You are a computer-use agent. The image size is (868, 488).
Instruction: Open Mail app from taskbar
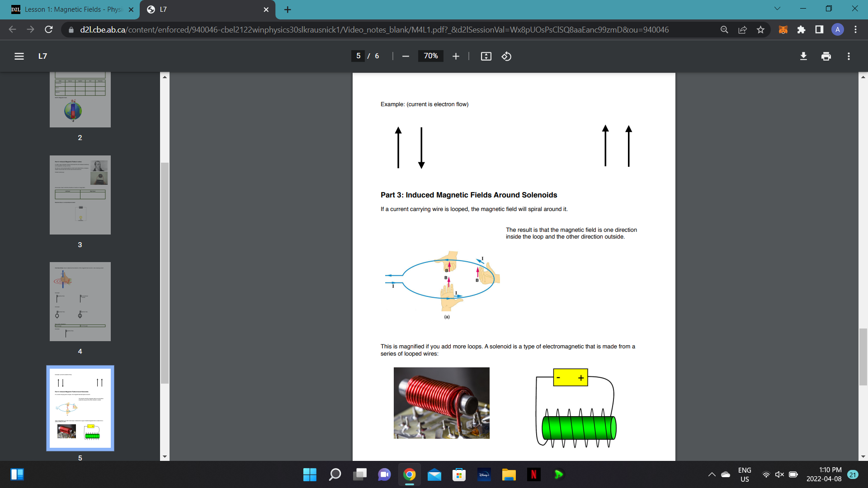click(x=434, y=474)
